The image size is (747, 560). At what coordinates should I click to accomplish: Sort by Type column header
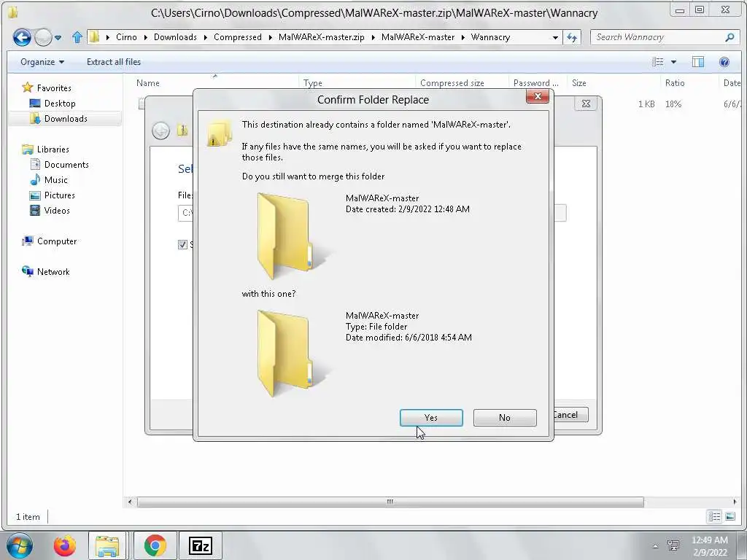pyautogui.click(x=312, y=83)
